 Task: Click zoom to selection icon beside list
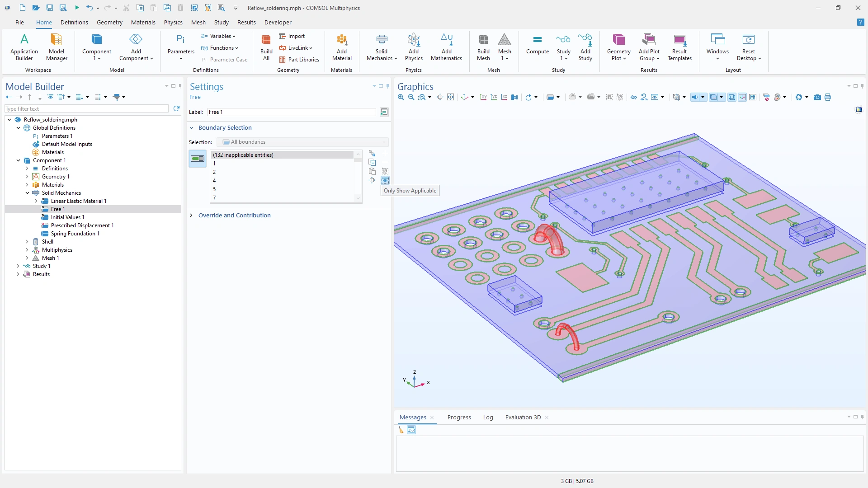(x=372, y=180)
